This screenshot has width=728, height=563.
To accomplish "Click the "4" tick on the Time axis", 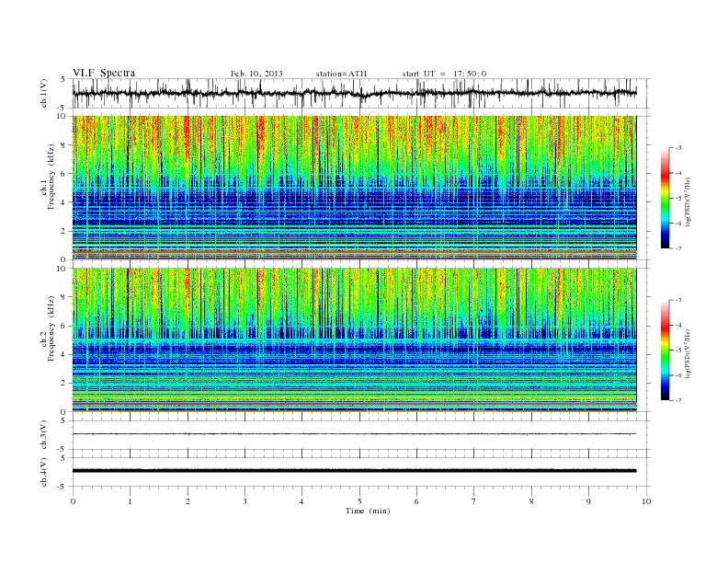I will tap(301, 501).
